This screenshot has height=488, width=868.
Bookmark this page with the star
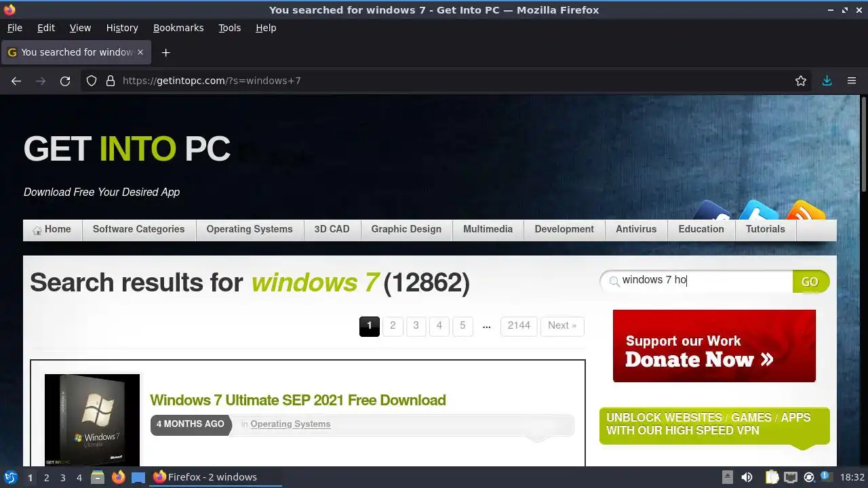point(801,81)
